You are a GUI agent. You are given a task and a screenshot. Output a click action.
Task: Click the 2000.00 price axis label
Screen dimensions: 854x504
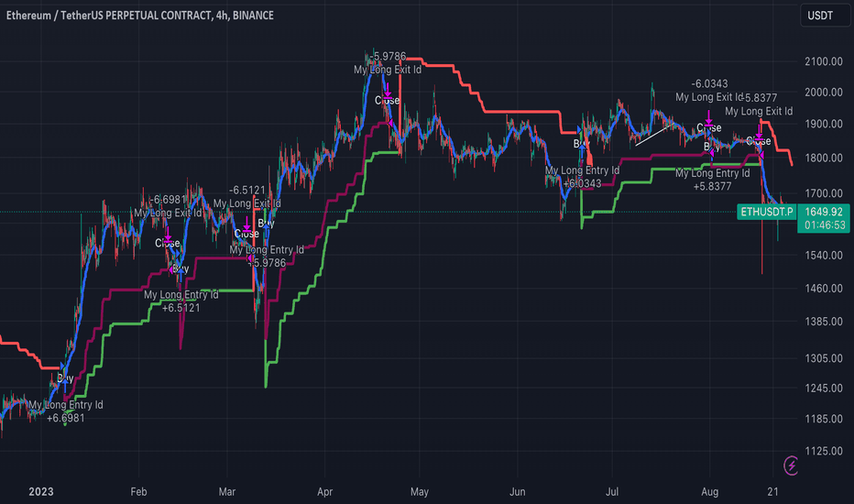824,92
